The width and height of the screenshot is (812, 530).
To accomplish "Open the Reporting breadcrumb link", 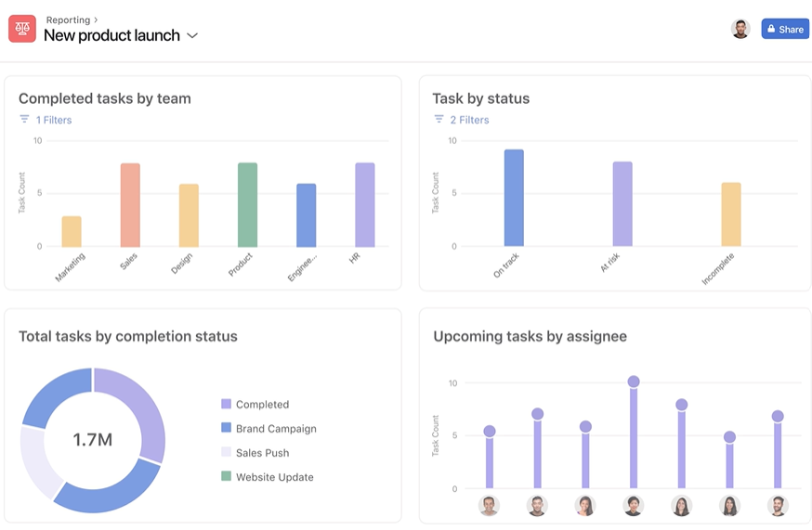I will pos(68,19).
